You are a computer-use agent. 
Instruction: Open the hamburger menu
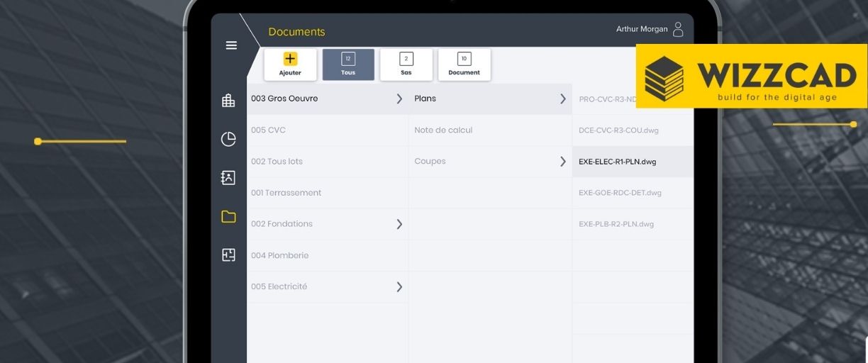pos(231,45)
